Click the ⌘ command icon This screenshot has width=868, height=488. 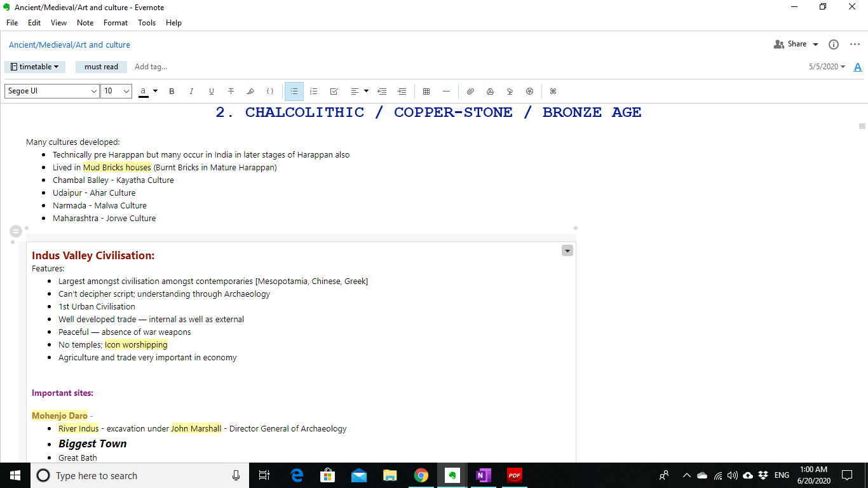(553, 91)
